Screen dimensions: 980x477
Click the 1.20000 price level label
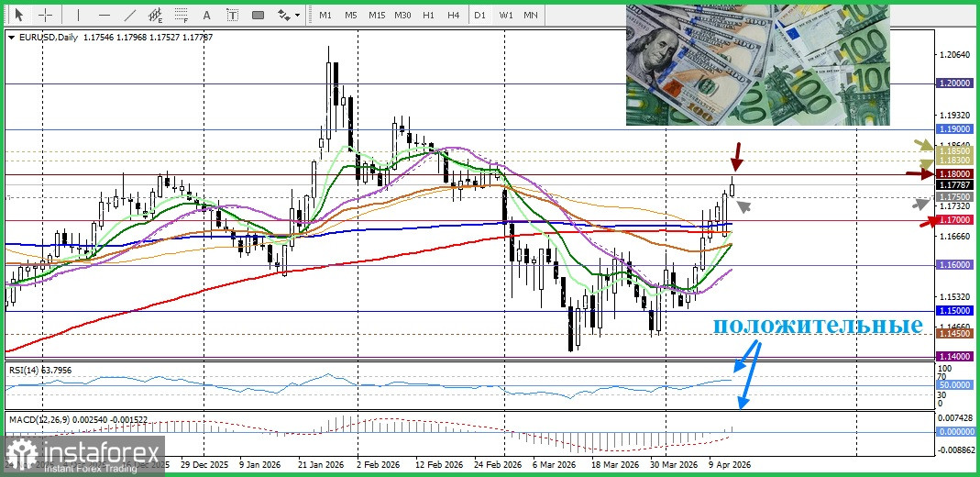[955, 83]
